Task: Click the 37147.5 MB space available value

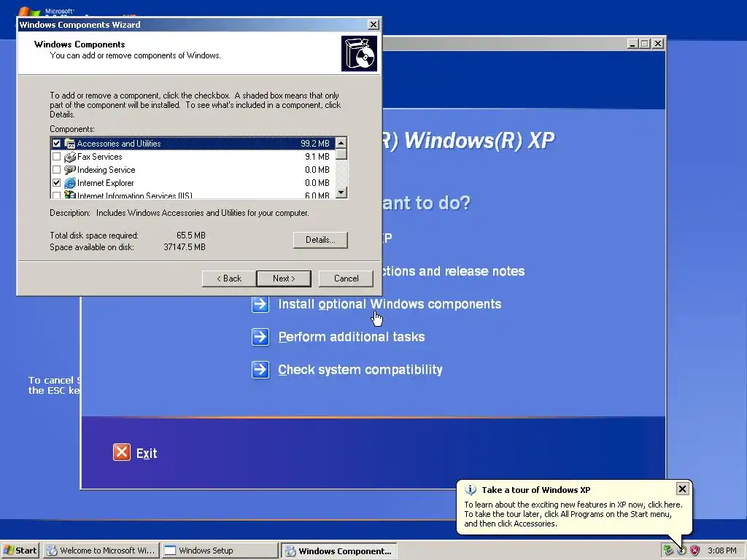Action: tap(185, 247)
